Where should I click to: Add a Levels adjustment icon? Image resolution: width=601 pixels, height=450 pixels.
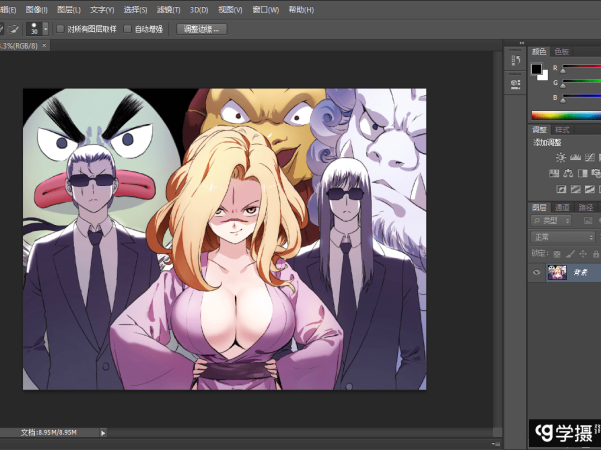tap(575, 158)
